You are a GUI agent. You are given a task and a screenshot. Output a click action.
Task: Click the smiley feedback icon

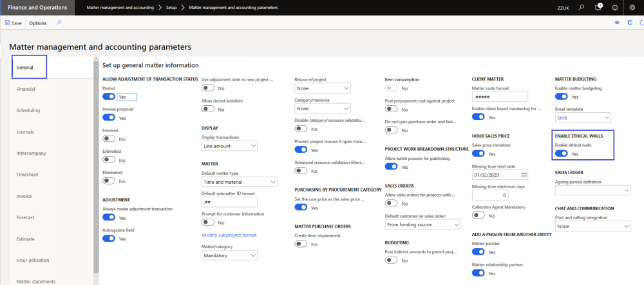coord(615,7)
